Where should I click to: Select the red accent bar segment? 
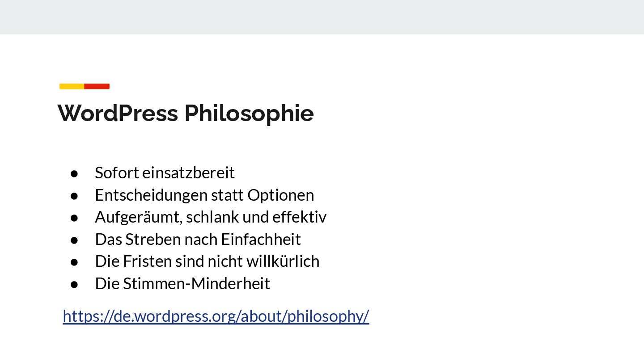click(x=97, y=86)
